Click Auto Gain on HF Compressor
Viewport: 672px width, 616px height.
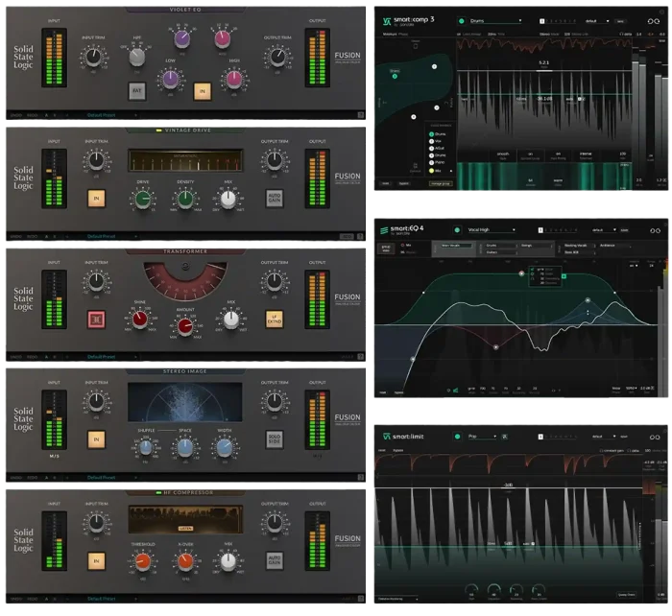pyautogui.click(x=276, y=559)
